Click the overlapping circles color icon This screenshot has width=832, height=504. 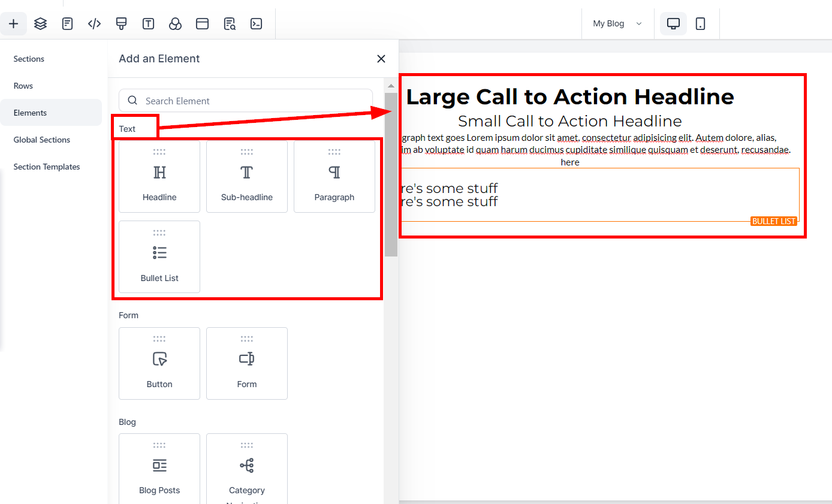click(175, 24)
